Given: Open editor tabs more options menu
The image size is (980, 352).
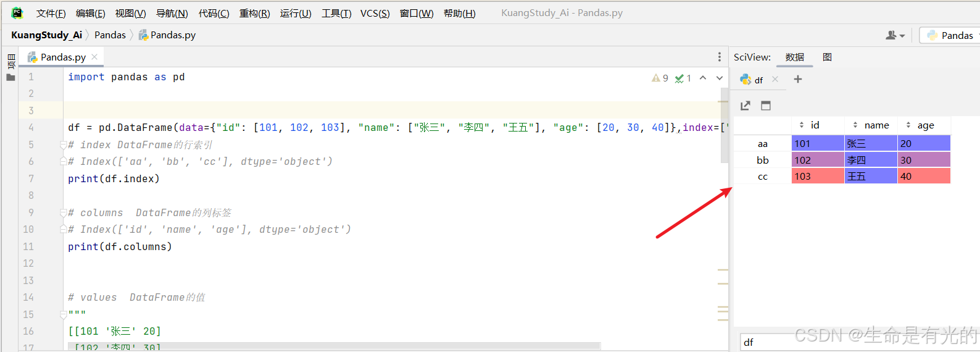Looking at the screenshot, I should (x=719, y=57).
